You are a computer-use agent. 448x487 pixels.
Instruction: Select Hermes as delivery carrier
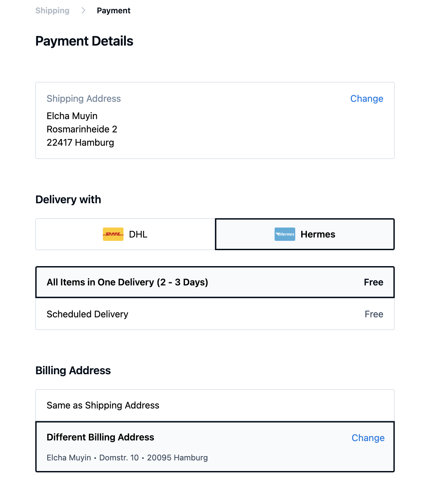tap(305, 234)
